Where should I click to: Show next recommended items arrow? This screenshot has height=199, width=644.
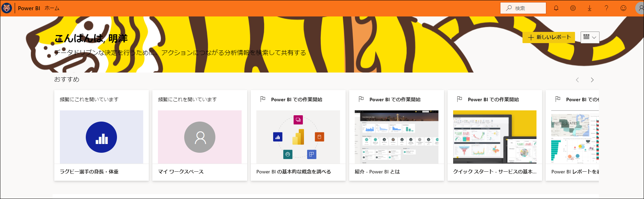tap(592, 80)
